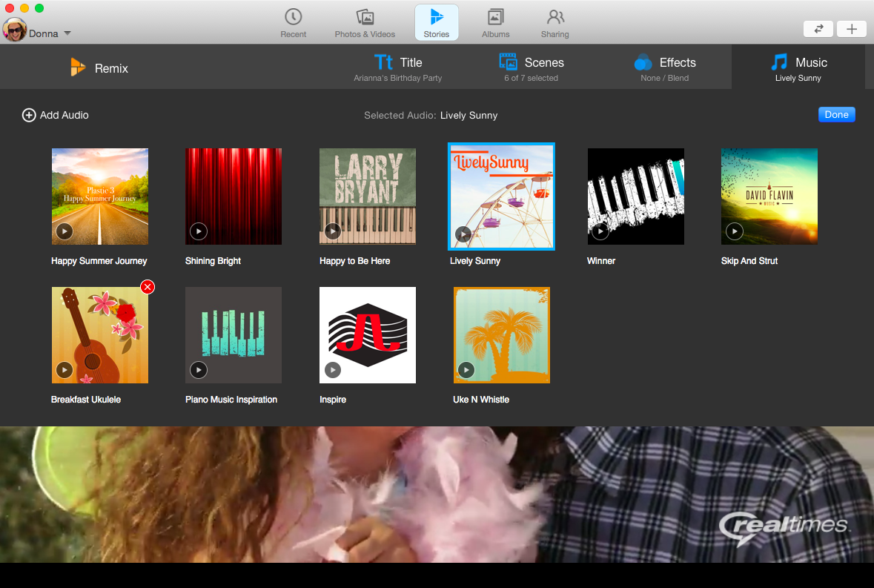Image resolution: width=874 pixels, height=588 pixels.
Task: Click the Add Audio plus icon
Action: pyautogui.click(x=29, y=115)
